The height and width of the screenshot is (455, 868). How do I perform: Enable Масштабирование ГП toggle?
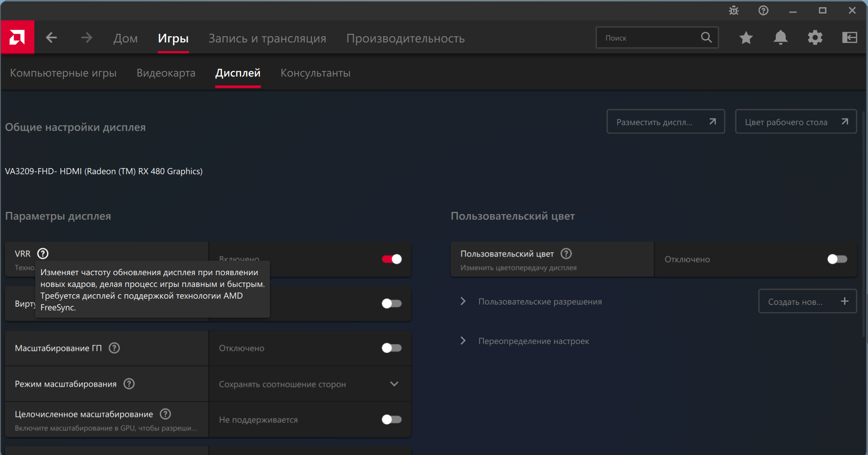point(392,348)
